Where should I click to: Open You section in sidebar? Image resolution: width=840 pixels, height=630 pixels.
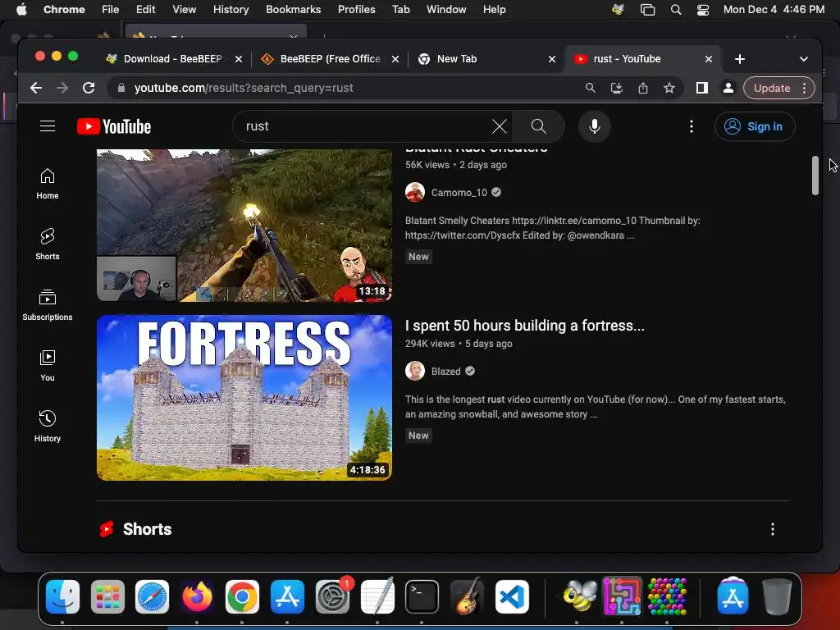[x=47, y=365]
